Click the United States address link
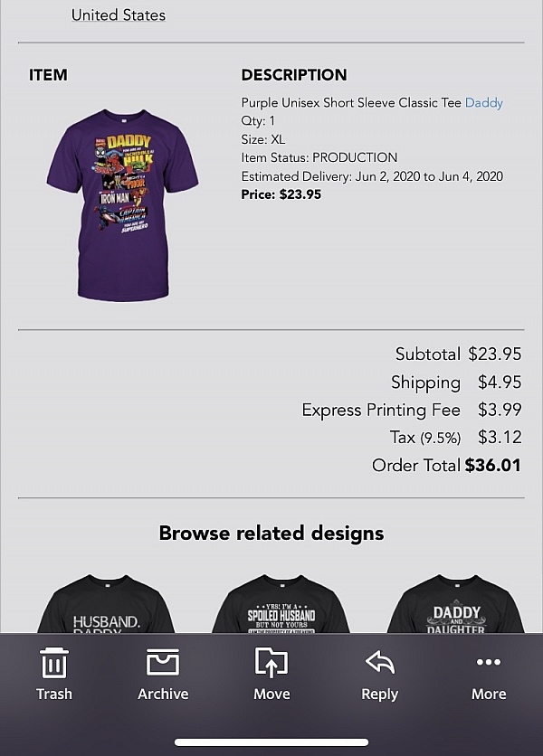543x756 pixels. click(x=119, y=15)
